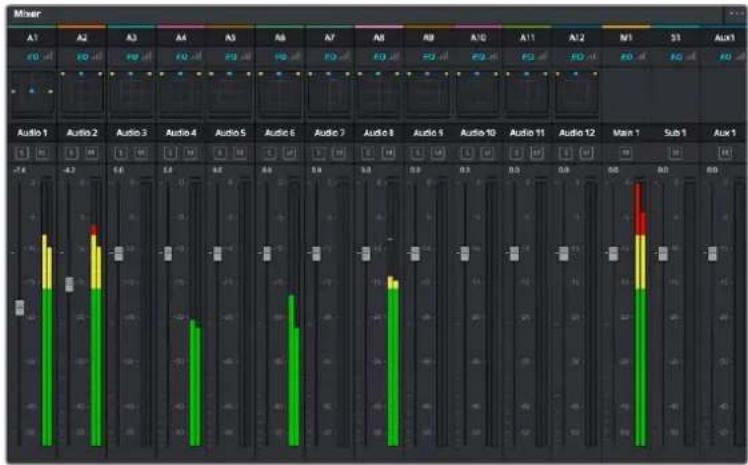Open the EQ for channel A1
This screenshot has width=748, height=465.
click(33, 57)
